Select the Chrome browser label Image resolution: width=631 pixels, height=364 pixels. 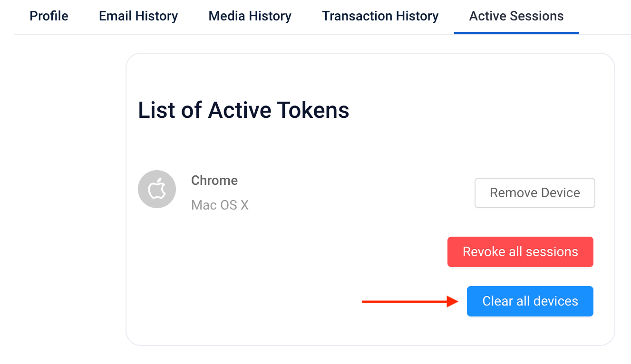click(214, 181)
